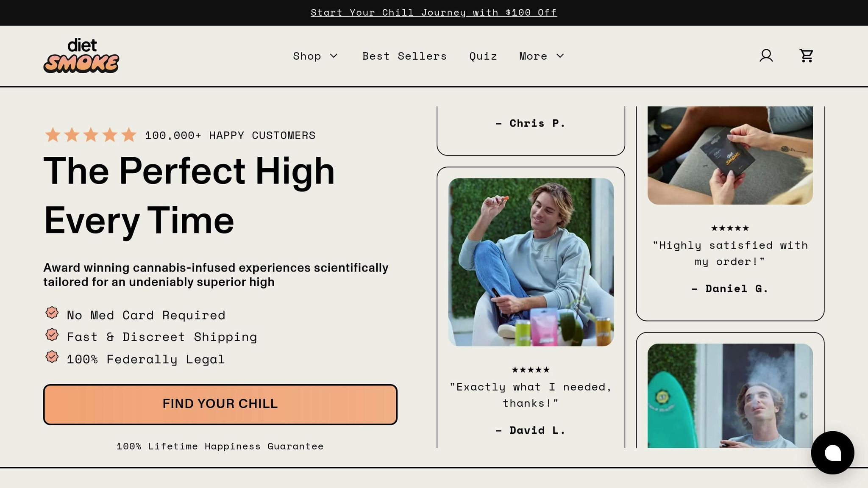Open David L.'s review photo of man on chair
Image resolution: width=868 pixels, height=488 pixels.
[531, 262]
